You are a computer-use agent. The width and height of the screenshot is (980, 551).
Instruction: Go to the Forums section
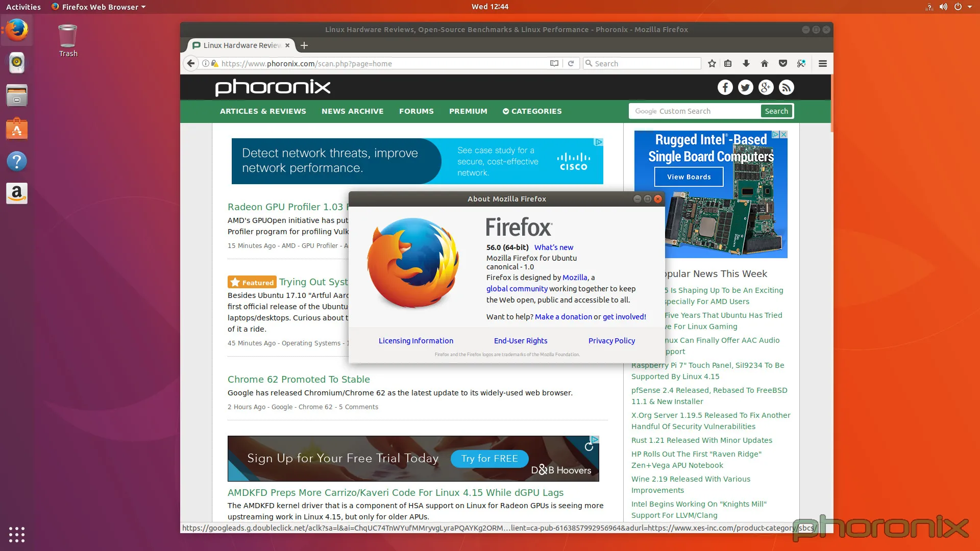tap(416, 111)
